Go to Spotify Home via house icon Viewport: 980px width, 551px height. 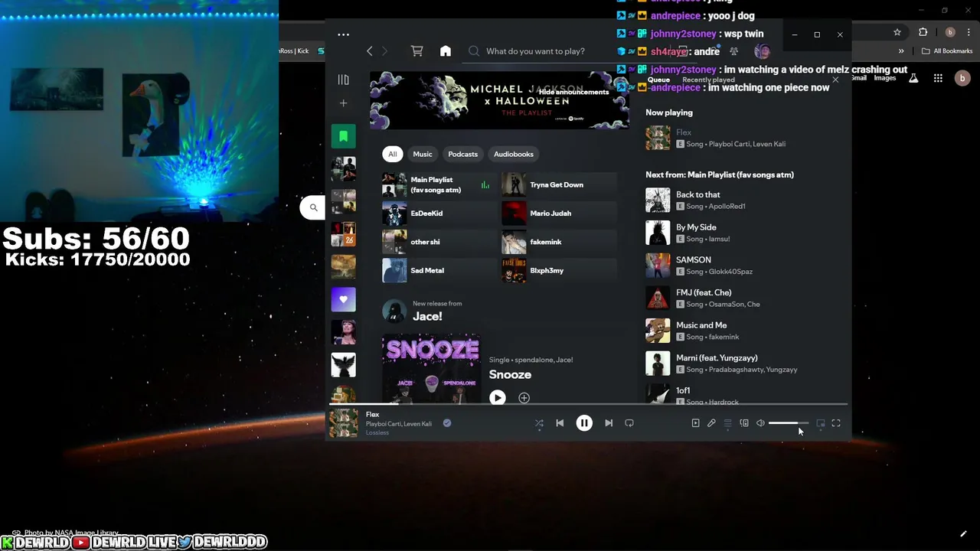(x=446, y=51)
